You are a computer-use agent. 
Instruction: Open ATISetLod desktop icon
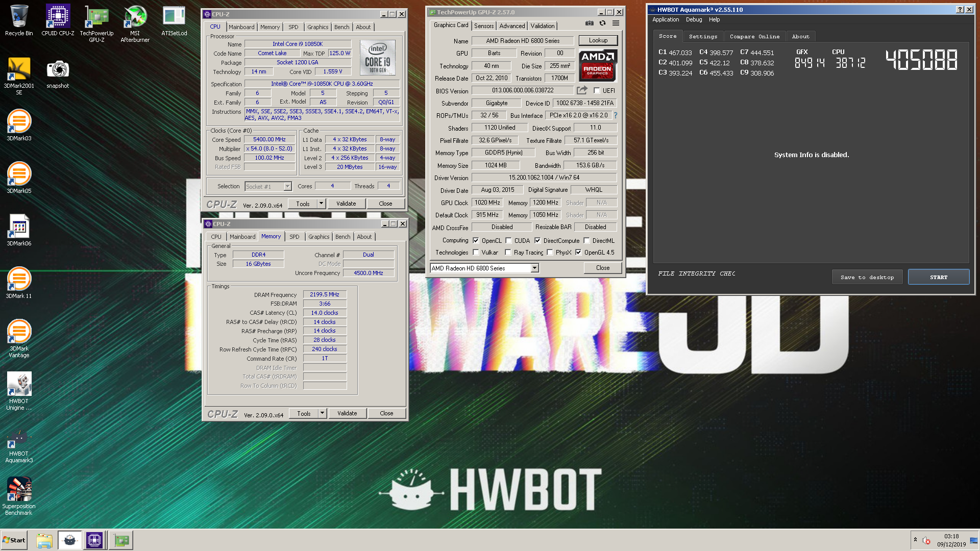174,20
